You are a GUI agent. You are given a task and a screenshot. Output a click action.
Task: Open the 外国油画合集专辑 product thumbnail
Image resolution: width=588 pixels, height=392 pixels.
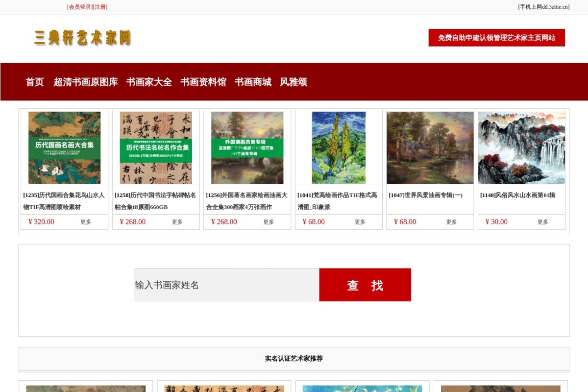click(247, 147)
